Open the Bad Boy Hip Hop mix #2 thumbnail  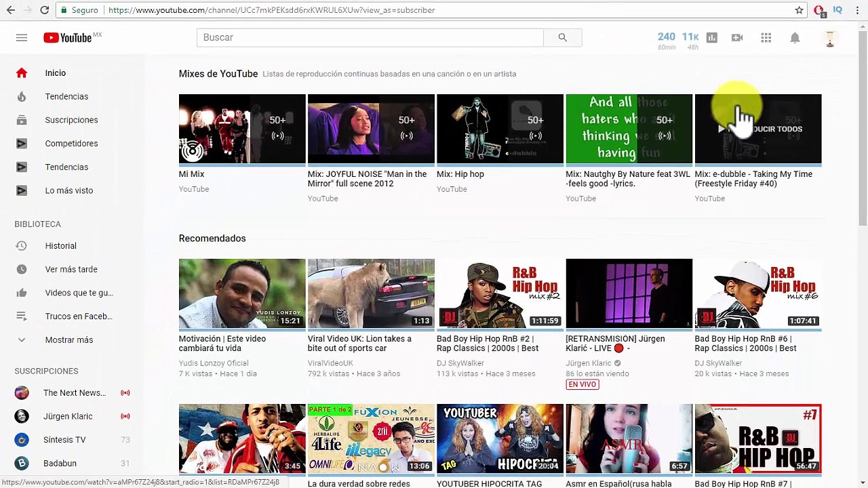coord(500,293)
